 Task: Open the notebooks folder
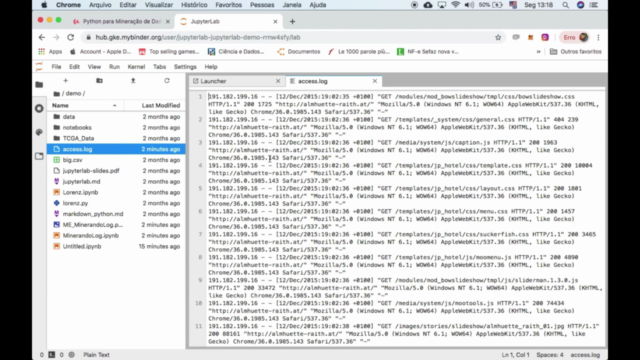pyautogui.click(x=116, y=127)
